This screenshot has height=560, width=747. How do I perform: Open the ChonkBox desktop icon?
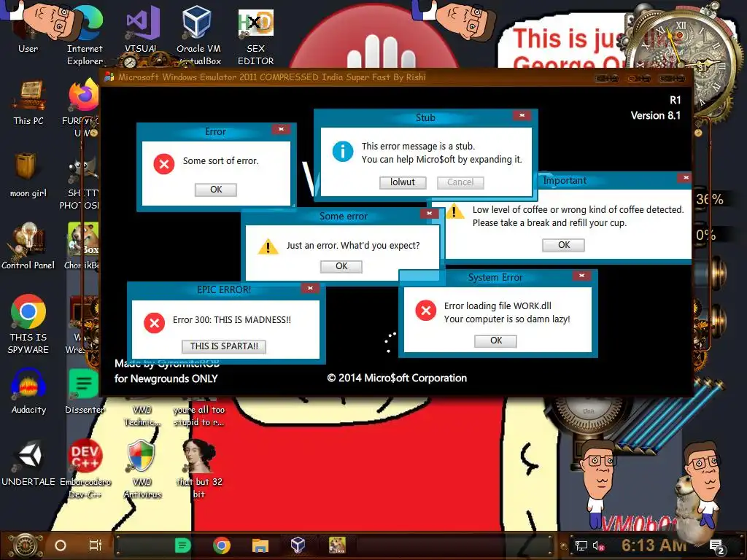[82, 246]
